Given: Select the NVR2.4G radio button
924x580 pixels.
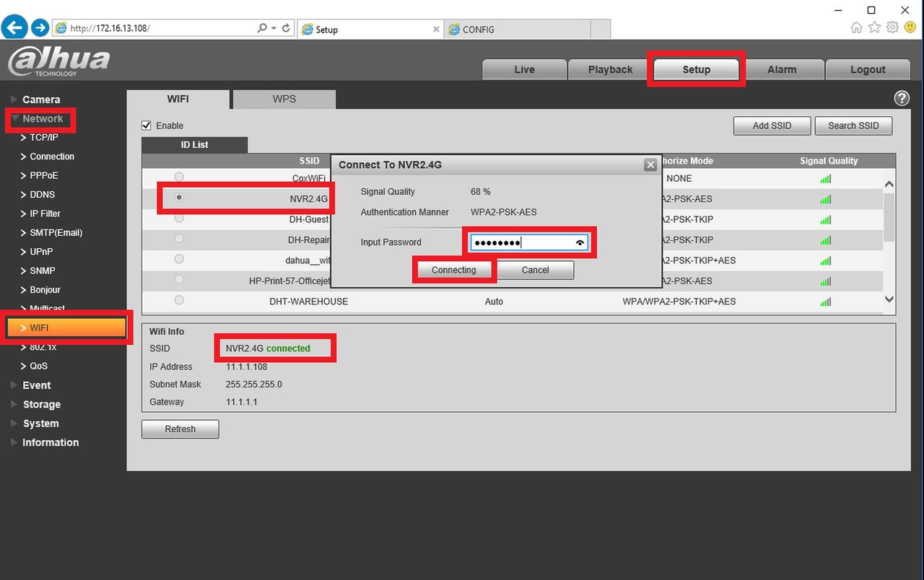Looking at the screenshot, I should click(x=179, y=197).
